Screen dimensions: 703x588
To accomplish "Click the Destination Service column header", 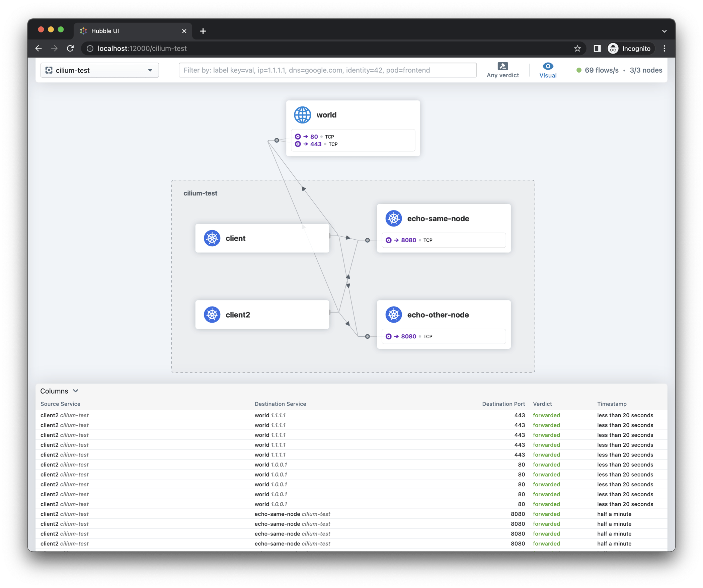I will (280, 404).
